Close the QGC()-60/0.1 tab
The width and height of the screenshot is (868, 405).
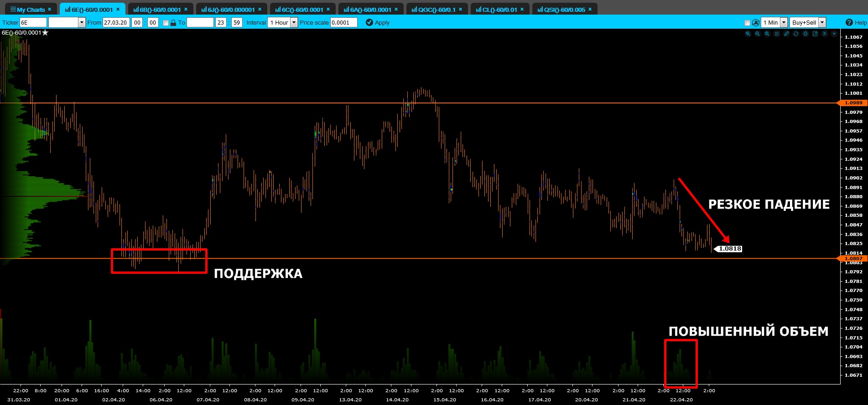tap(461, 10)
